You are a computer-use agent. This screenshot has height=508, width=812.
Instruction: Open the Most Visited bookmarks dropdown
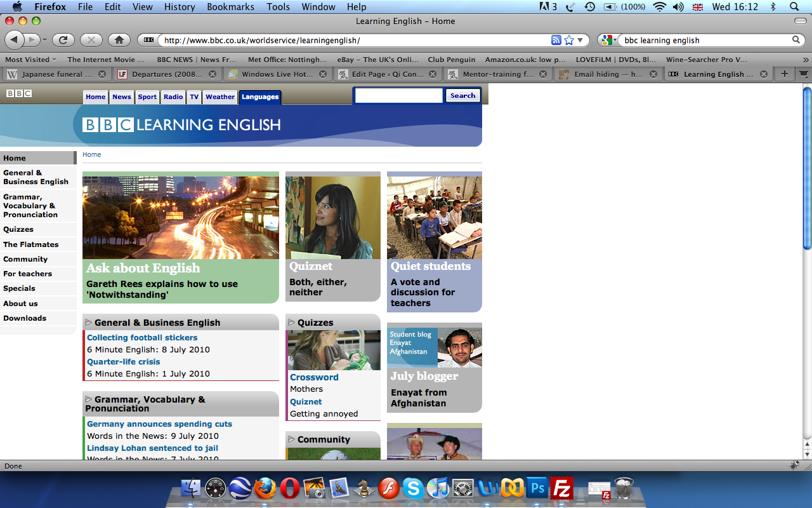pos(30,60)
